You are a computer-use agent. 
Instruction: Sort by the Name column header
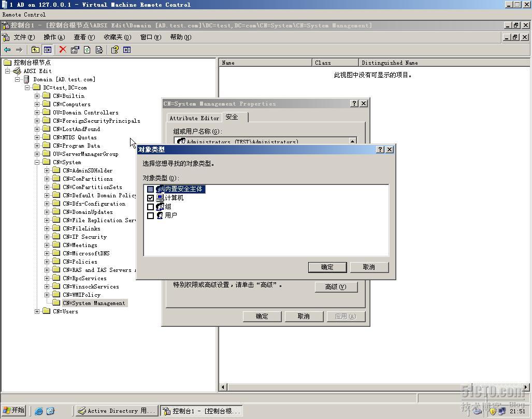click(x=266, y=63)
